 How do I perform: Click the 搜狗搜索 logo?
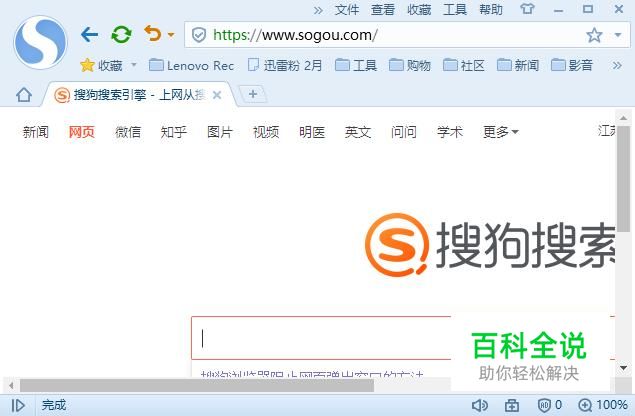[x=489, y=245]
